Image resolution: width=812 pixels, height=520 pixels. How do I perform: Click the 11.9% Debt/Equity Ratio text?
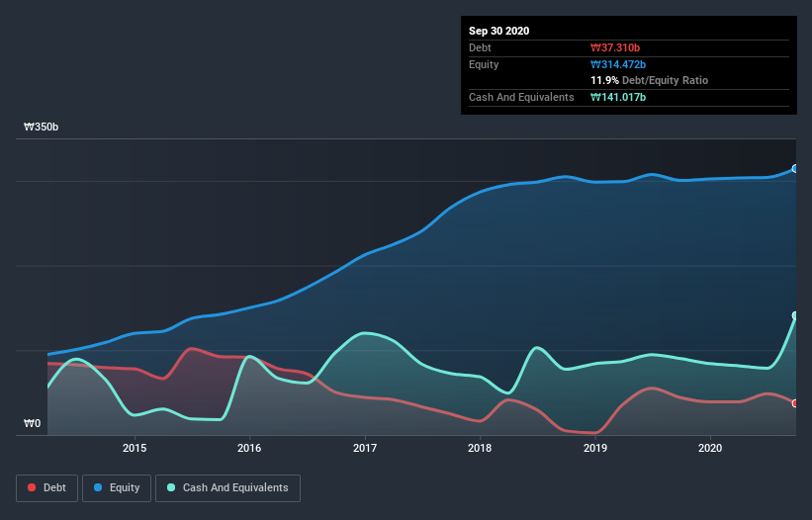(x=650, y=80)
